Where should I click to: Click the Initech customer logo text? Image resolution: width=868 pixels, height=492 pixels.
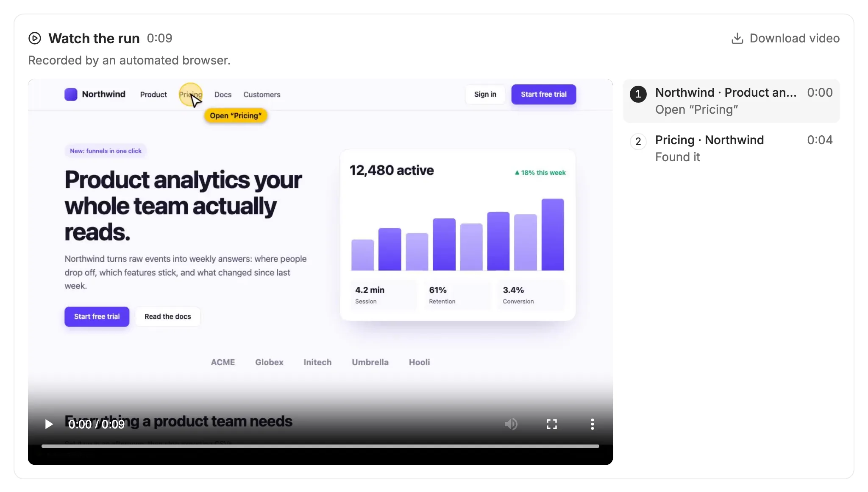tap(317, 362)
